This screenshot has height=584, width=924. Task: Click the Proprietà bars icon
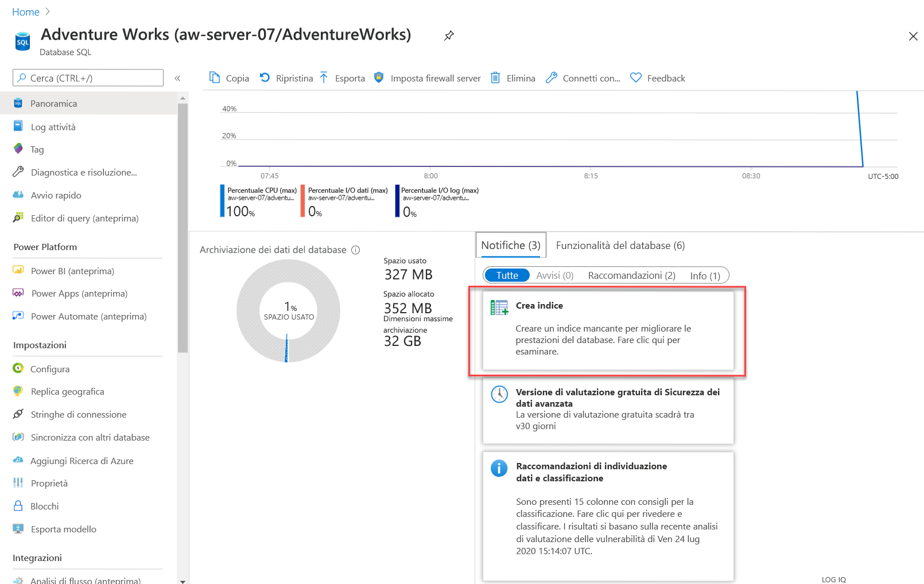(18, 482)
